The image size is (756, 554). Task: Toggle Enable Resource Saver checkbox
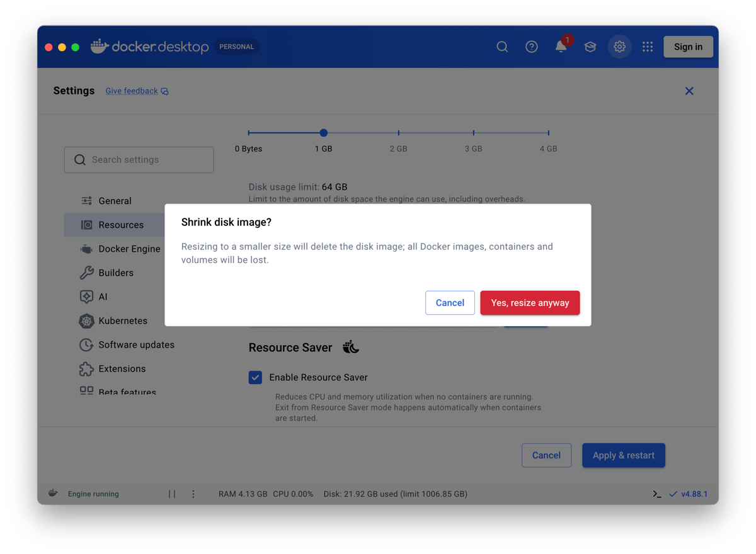pos(255,377)
